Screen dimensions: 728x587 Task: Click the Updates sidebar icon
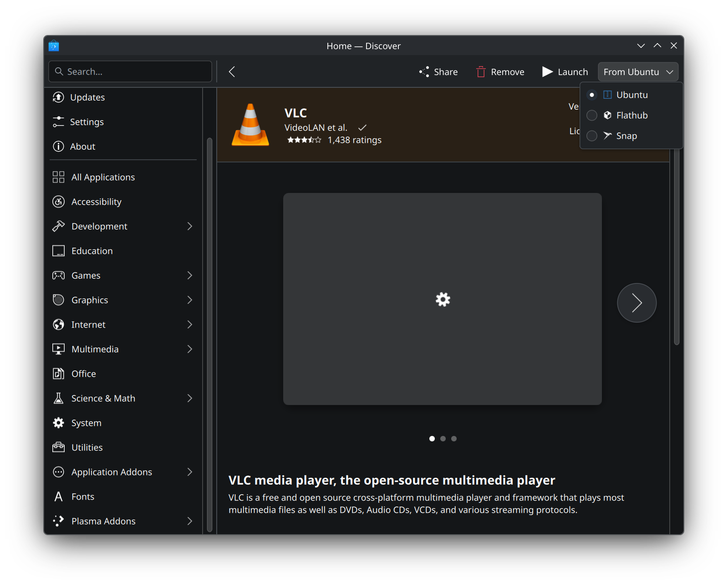[58, 97]
